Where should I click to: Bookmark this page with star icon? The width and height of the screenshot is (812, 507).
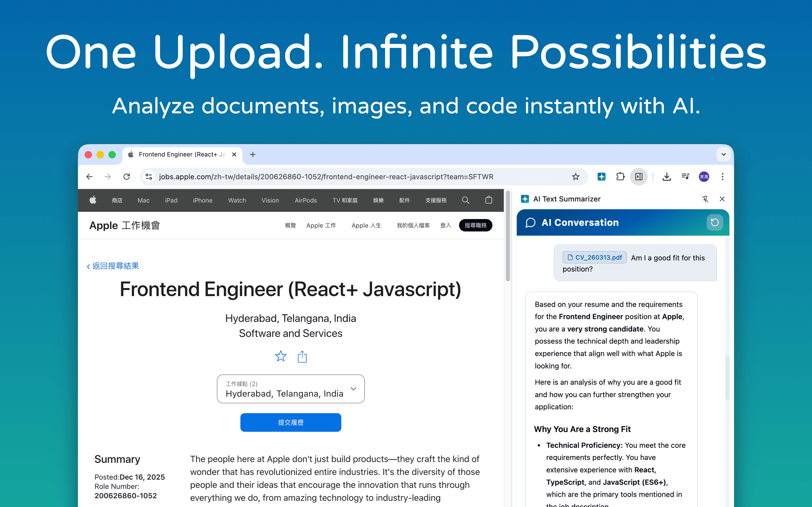tap(575, 177)
